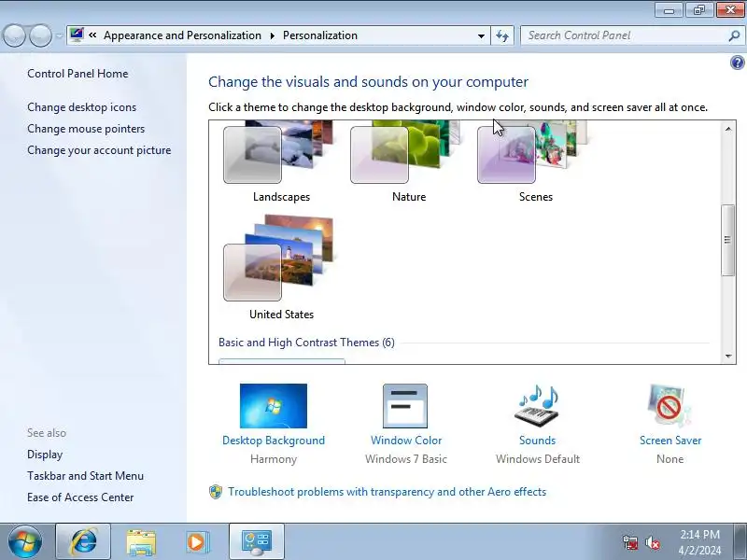
Task: Click the Refresh button in address bar
Action: coord(502,35)
